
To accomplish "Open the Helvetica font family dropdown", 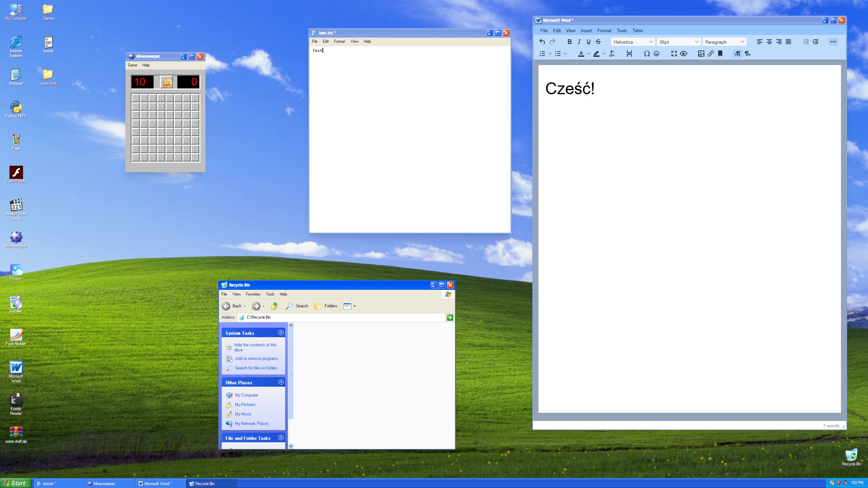I will (633, 42).
